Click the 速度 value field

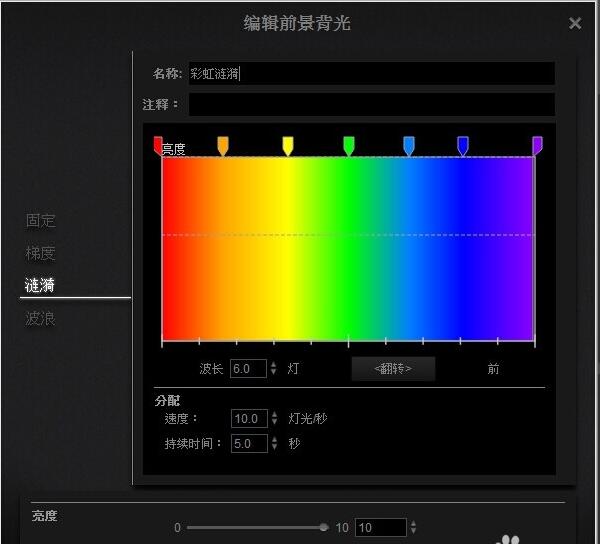coord(249,419)
